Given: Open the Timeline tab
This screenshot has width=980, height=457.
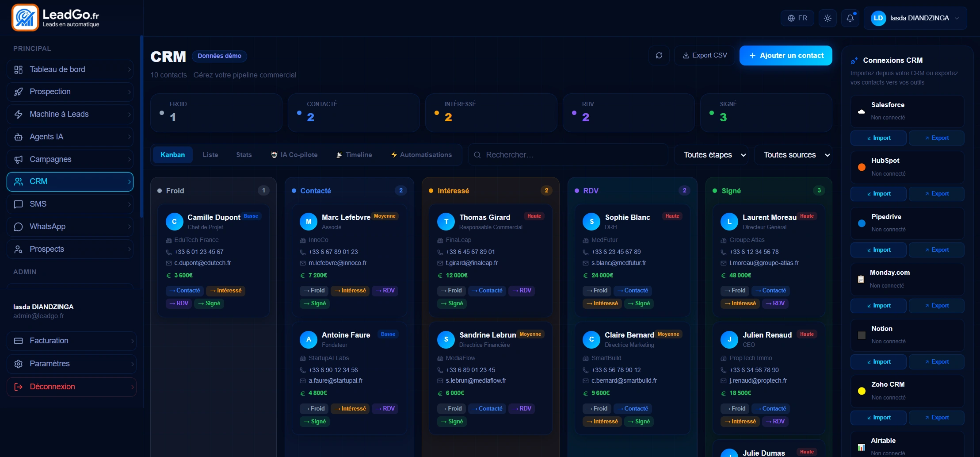Looking at the screenshot, I should coord(354,155).
